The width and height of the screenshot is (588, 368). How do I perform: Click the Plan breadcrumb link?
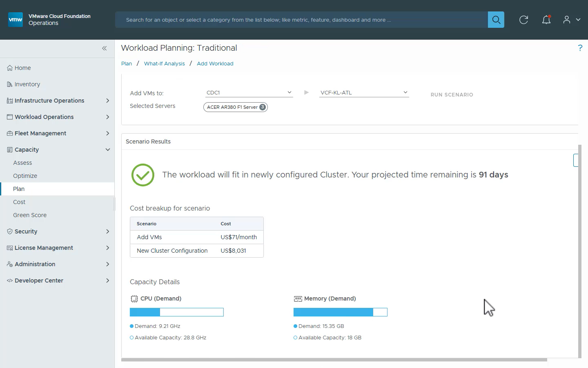pos(127,64)
